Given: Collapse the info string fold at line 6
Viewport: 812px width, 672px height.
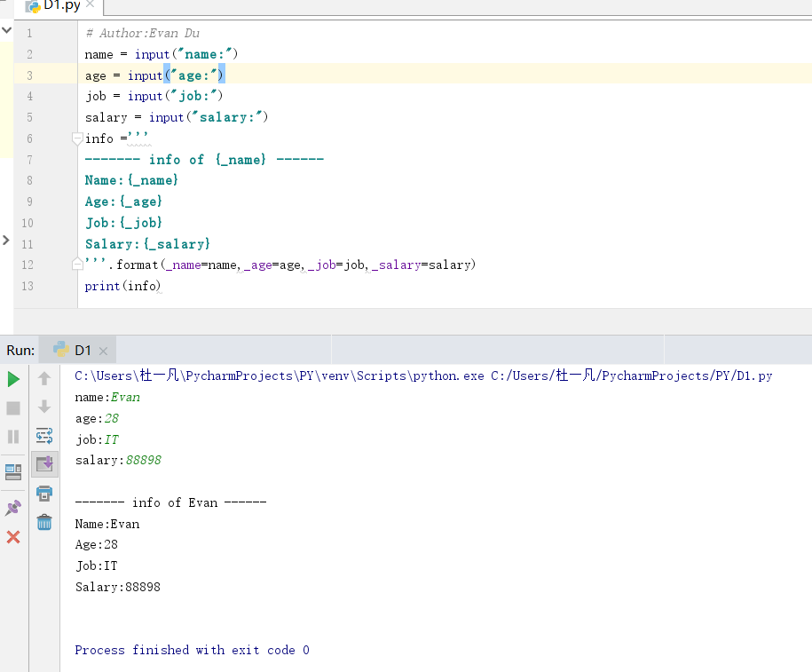Looking at the screenshot, I should tap(77, 138).
